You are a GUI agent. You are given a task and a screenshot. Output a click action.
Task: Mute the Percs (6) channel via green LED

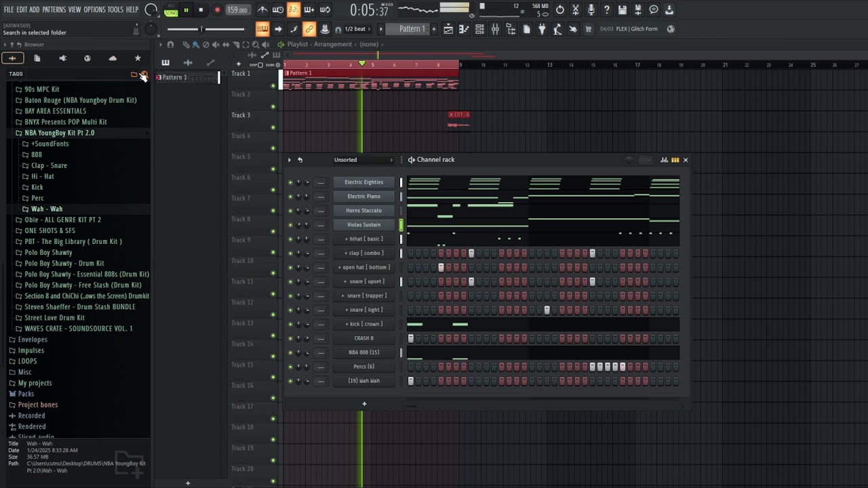click(290, 367)
